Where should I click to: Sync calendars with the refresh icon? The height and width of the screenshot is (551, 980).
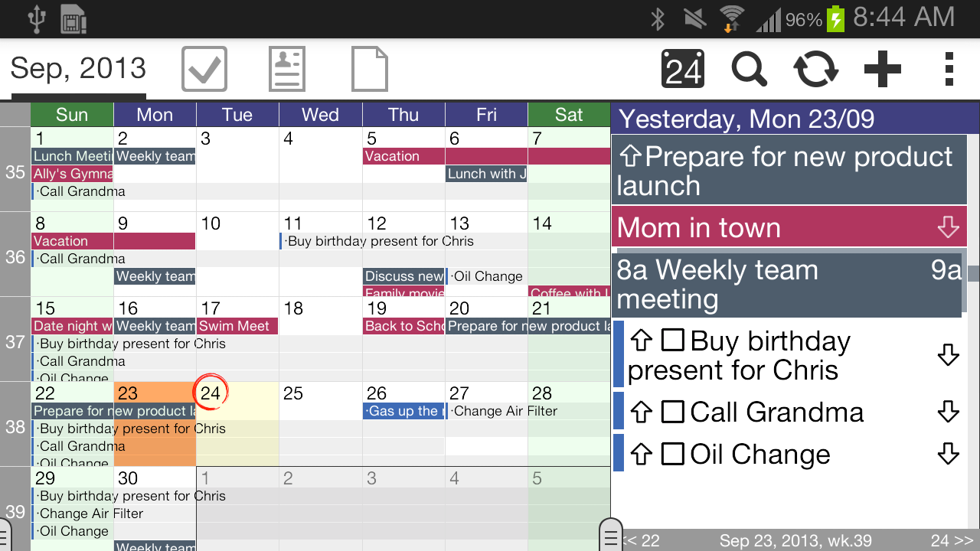[x=815, y=69]
